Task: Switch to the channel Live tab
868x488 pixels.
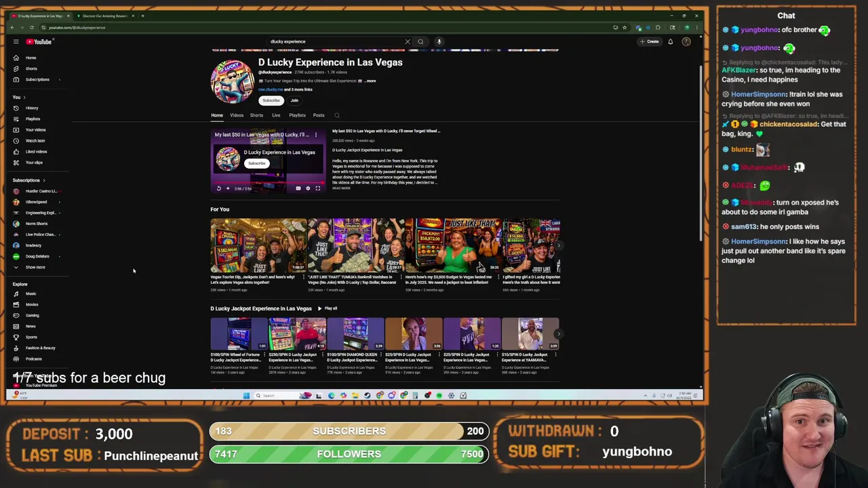Action: 276,115
